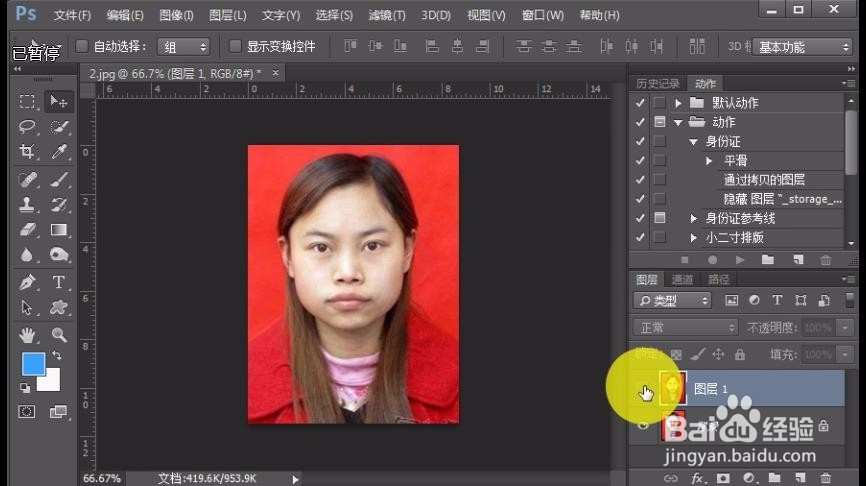Viewport: 866px width, 486px height.
Task: Open the 类型 layer filter dropdown
Action: (672, 300)
